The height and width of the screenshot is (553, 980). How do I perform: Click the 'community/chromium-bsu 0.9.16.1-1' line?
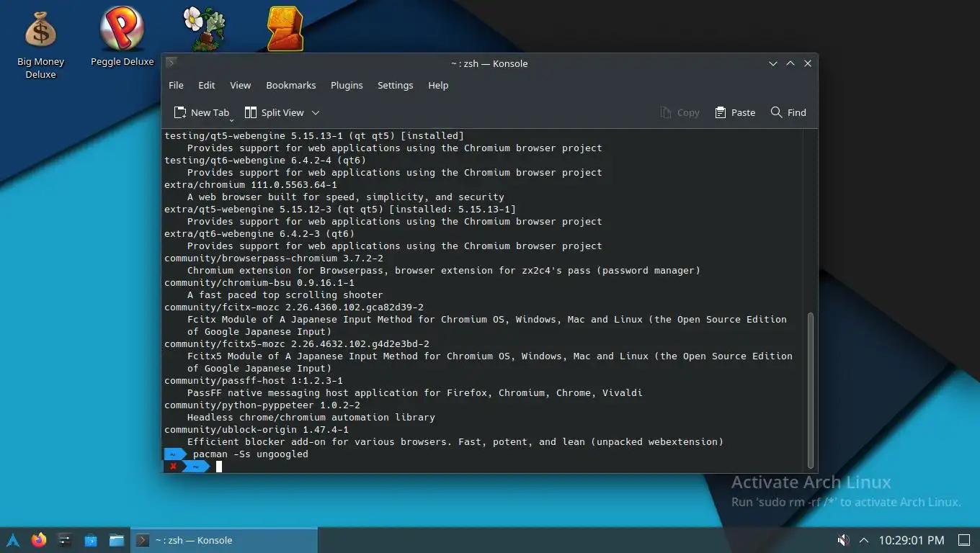pos(259,283)
